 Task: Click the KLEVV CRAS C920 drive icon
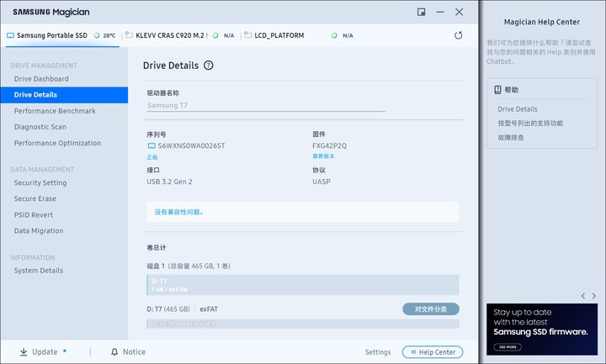[129, 35]
